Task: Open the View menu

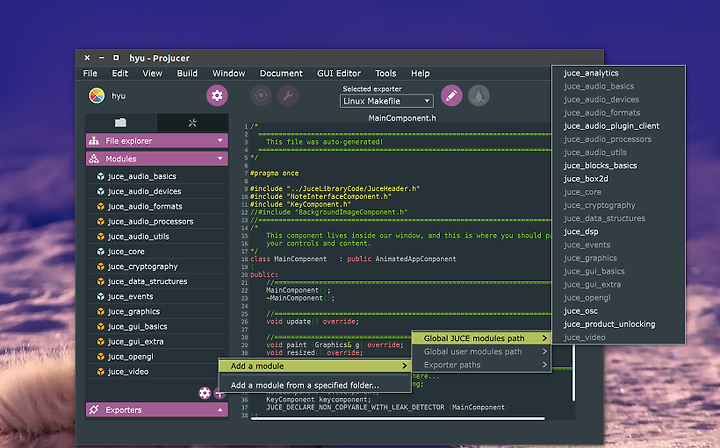Action: pos(152,73)
